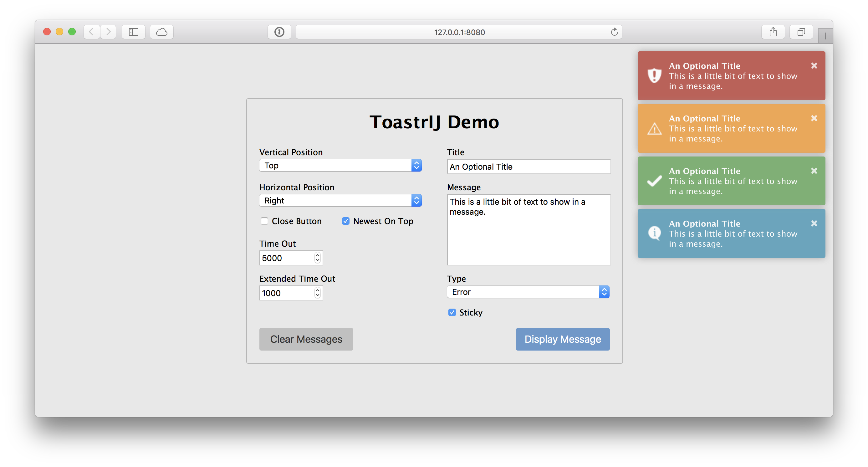Open the Type dropdown showing Error
Image resolution: width=868 pixels, height=467 pixels.
coord(528,292)
